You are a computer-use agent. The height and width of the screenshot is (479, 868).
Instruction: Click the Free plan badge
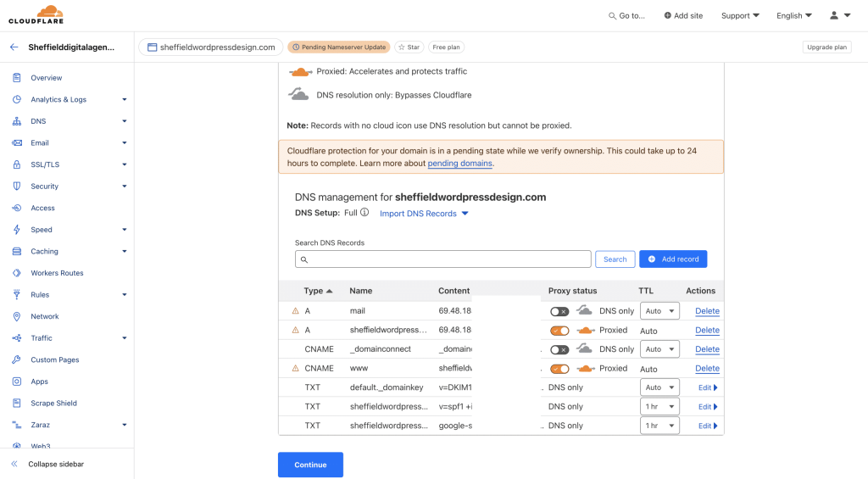coord(446,47)
